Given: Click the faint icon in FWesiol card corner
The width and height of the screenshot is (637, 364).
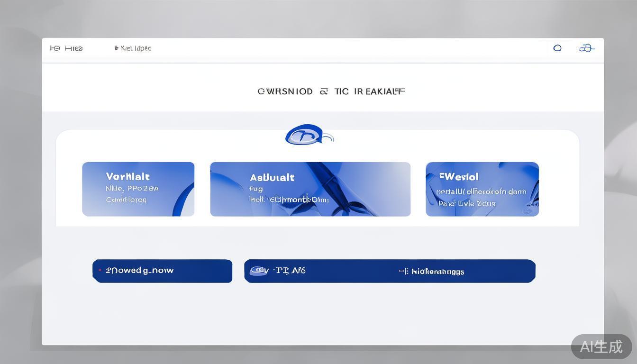Looking at the screenshot, I should click(x=527, y=210).
